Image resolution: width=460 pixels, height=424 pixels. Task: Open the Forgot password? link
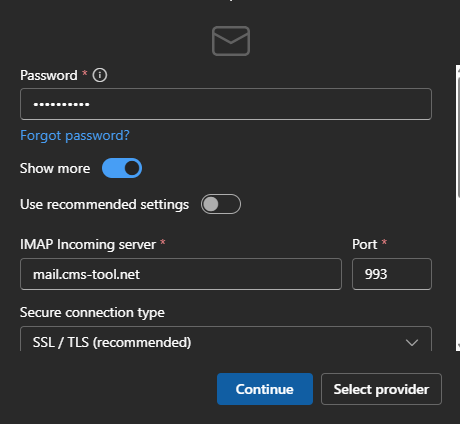click(x=75, y=136)
